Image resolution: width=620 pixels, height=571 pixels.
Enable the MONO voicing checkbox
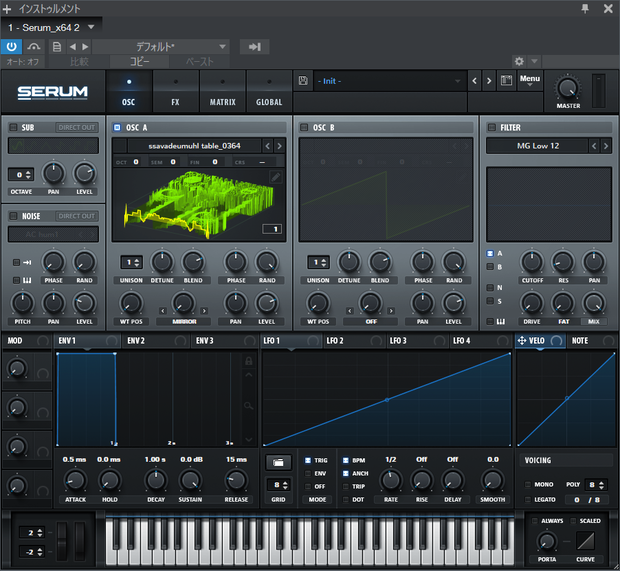(x=527, y=484)
